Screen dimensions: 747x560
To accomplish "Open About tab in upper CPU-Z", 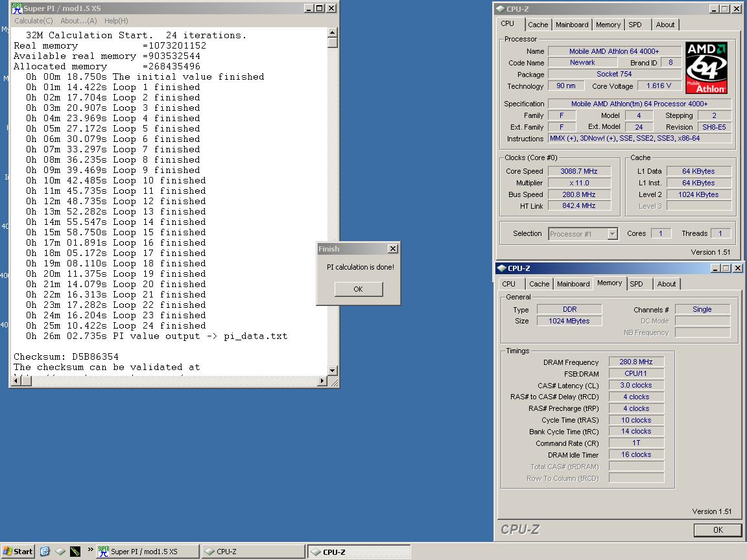I will 665,25.
